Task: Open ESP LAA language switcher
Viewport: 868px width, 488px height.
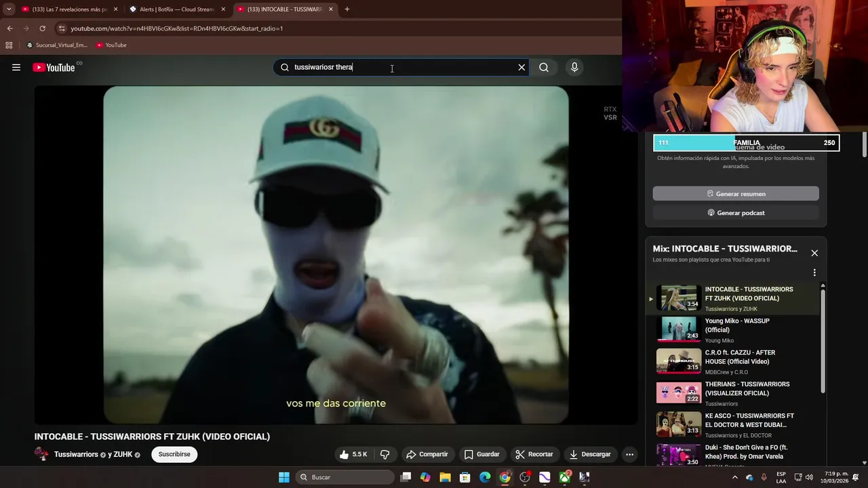Action: [x=781, y=477]
